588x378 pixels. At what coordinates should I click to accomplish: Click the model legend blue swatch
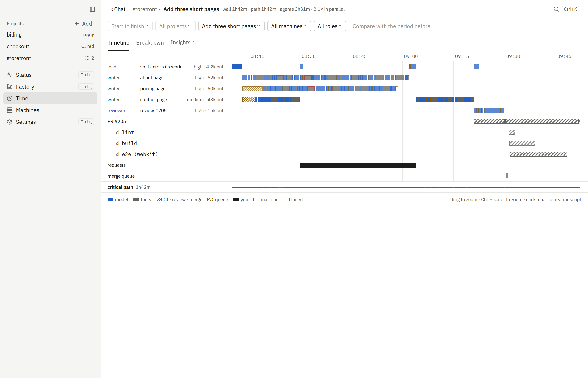pyautogui.click(x=110, y=199)
